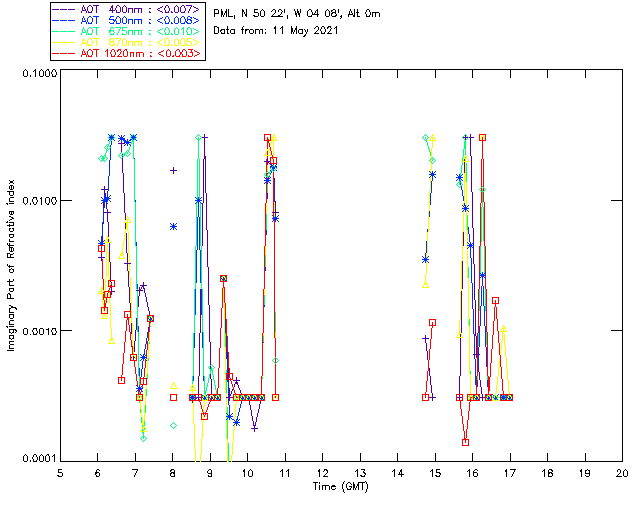Click the AOT 675nm legend entry
This screenshot has height=512, width=640.
click(127, 31)
